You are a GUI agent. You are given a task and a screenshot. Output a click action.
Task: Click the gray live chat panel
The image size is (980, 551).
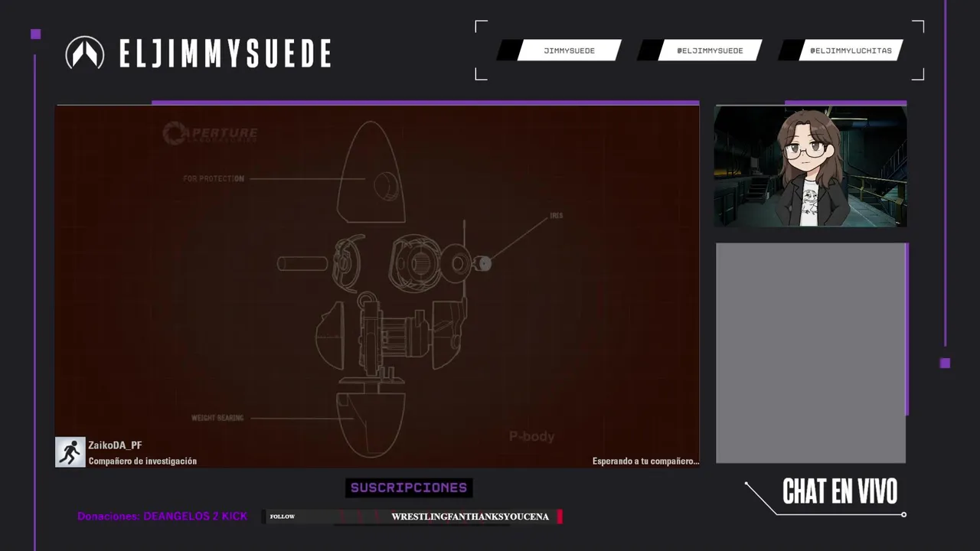pos(811,353)
